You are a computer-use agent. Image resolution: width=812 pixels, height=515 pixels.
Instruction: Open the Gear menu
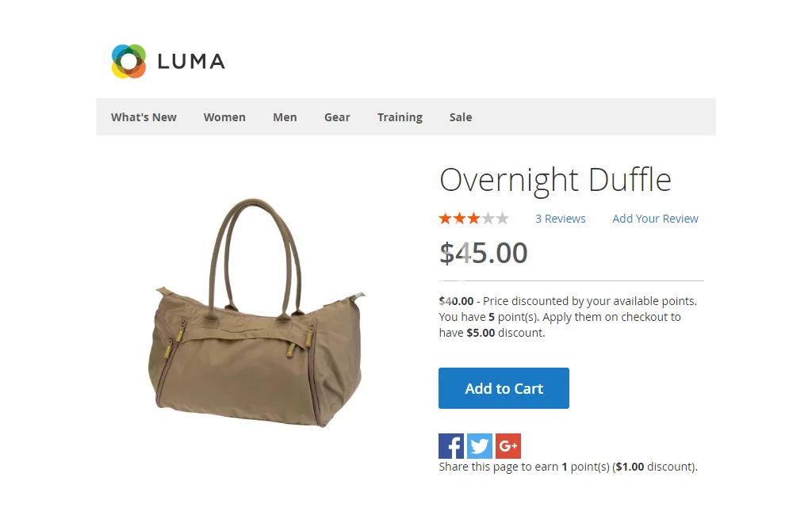337,117
